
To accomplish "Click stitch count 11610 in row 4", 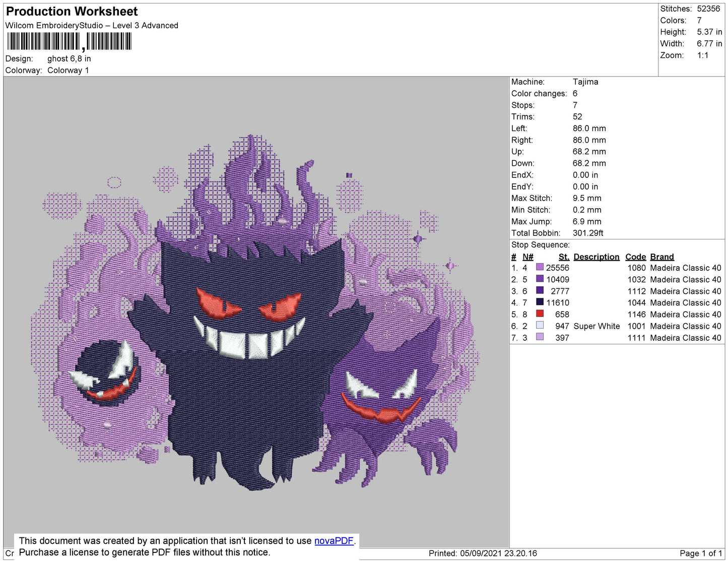I will tap(558, 302).
